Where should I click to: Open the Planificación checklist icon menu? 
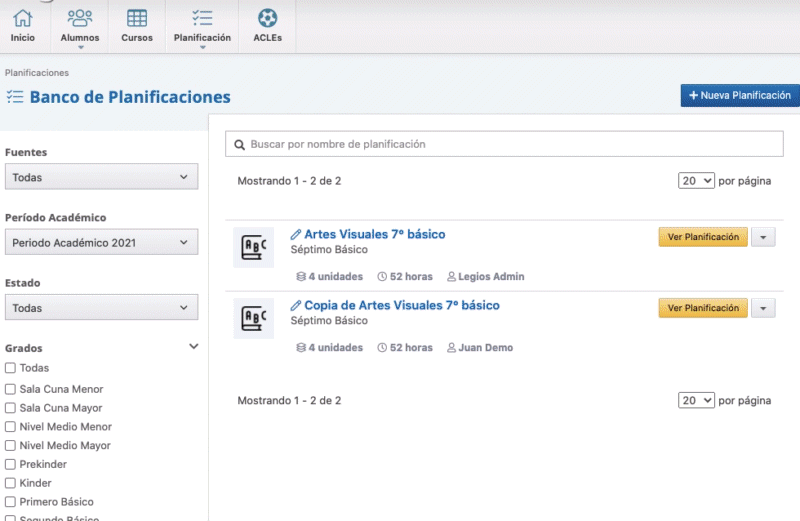point(202,18)
